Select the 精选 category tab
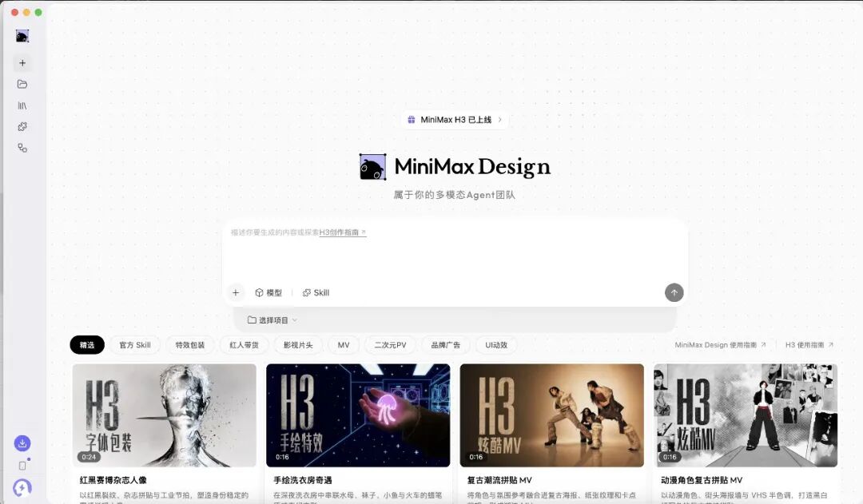The width and height of the screenshot is (863, 504). (87, 345)
